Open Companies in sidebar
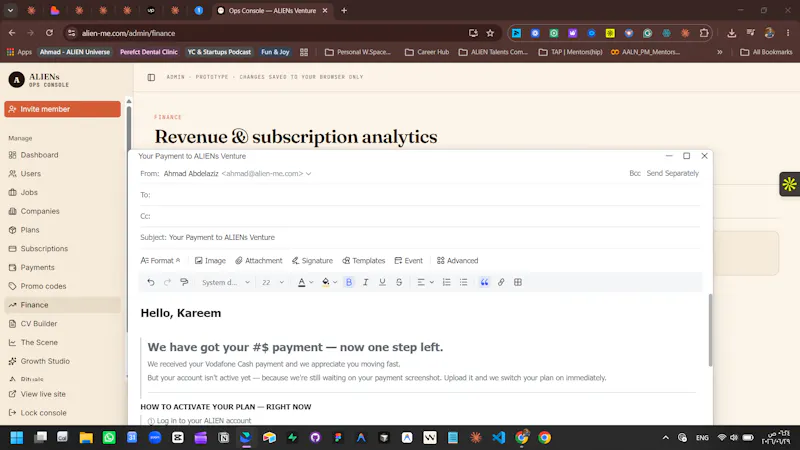800x450 pixels. coord(62,211)
